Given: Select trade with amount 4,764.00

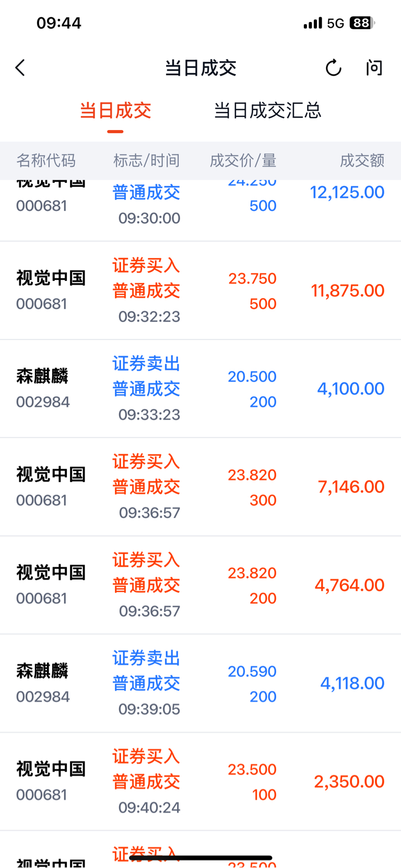Looking at the screenshot, I should 200,585.
